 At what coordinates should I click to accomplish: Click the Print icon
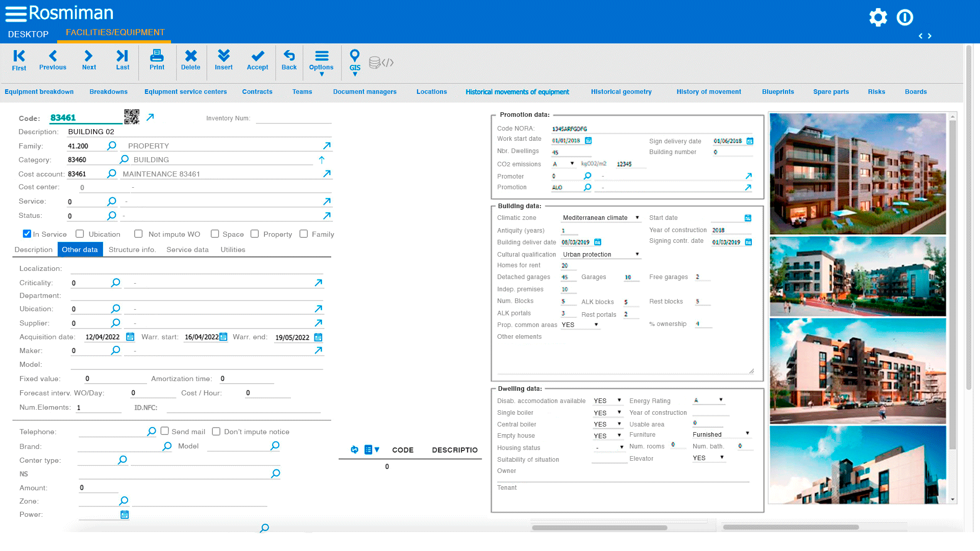(x=157, y=58)
